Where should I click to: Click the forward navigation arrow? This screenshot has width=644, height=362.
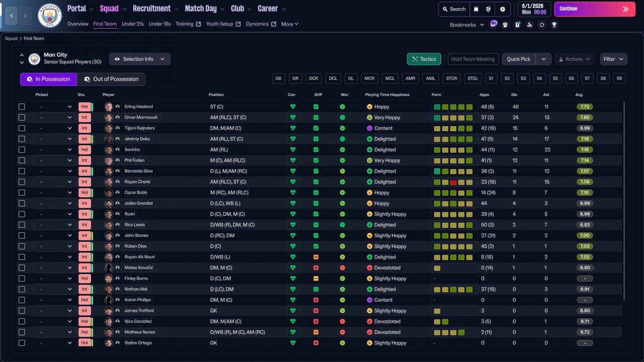[x=25, y=16]
